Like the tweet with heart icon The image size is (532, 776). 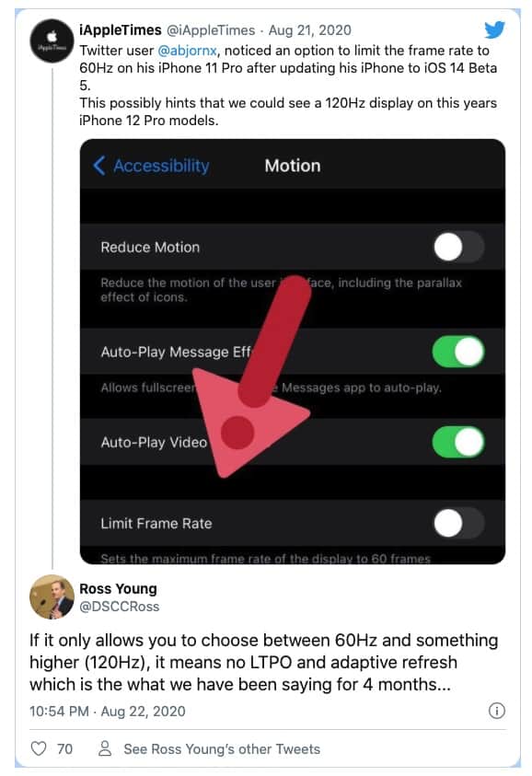[x=39, y=748]
